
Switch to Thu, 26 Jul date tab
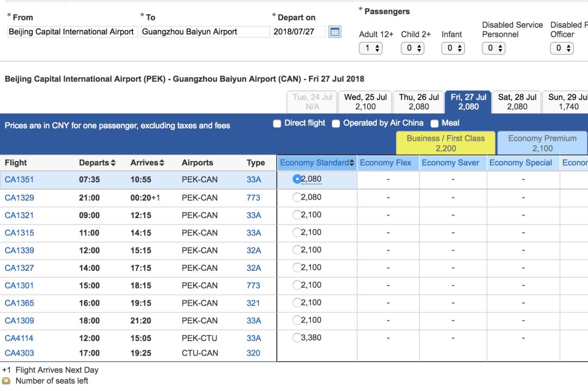tap(419, 102)
